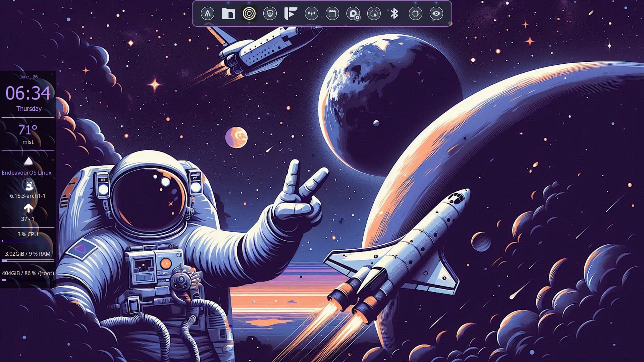
Task: Open the disk settings gear icon
Action: click(353, 14)
